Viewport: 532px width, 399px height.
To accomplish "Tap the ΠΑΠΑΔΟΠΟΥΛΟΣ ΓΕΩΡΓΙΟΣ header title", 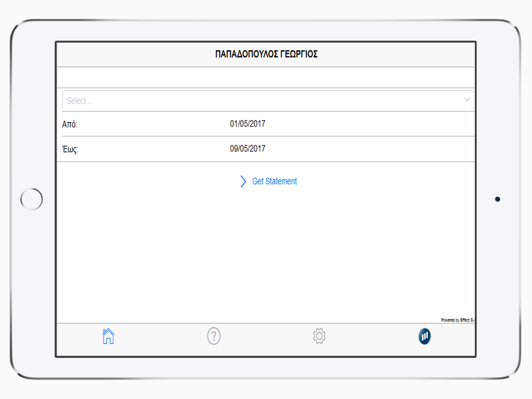I will 266,54.
